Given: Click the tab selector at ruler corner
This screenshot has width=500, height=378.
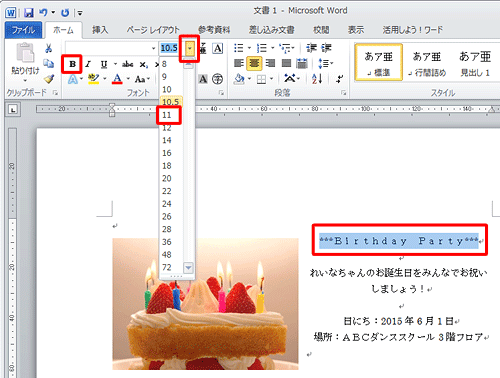Looking at the screenshot, I should pyautogui.click(x=13, y=109).
